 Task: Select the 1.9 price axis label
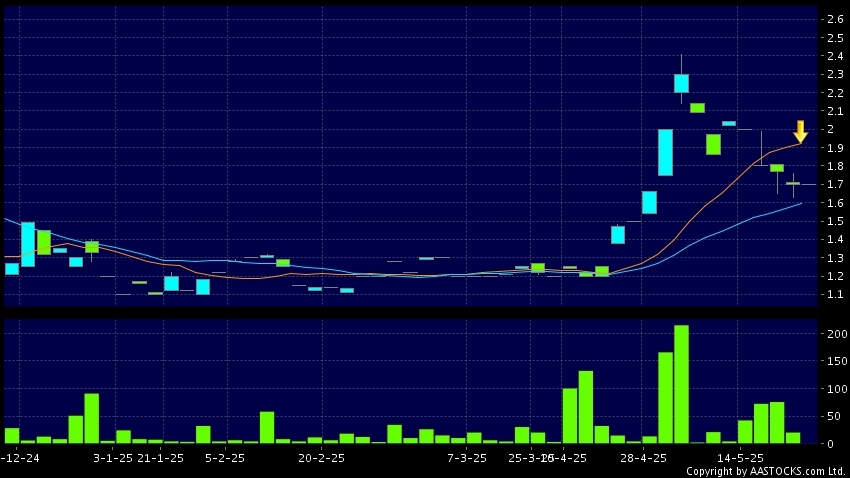835,148
